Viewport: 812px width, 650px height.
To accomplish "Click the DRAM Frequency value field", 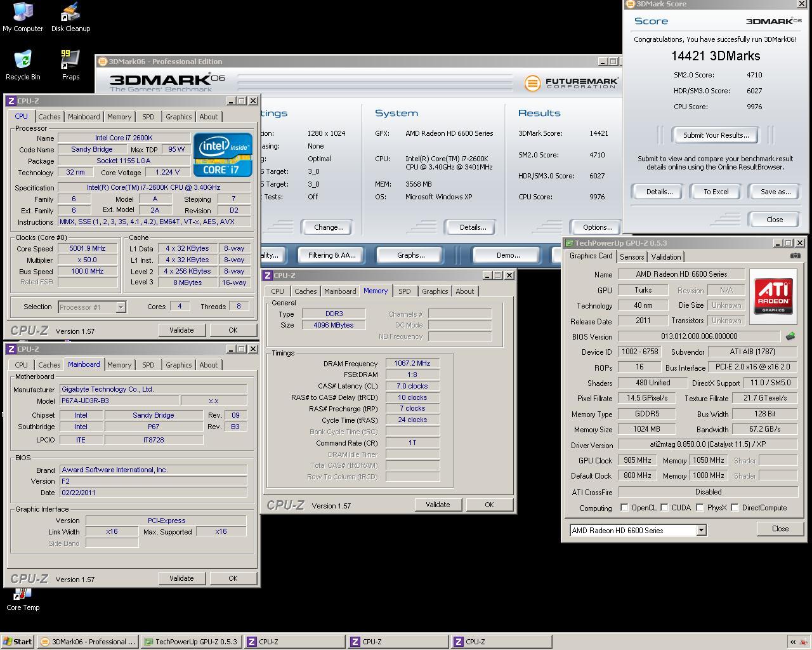I will coord(412,364).
